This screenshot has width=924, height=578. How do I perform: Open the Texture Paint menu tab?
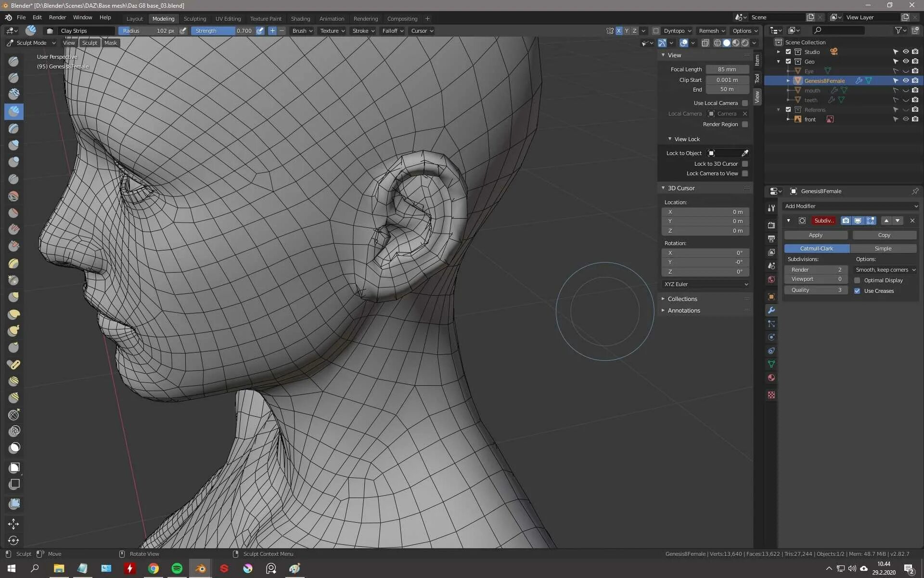[266, 18]
